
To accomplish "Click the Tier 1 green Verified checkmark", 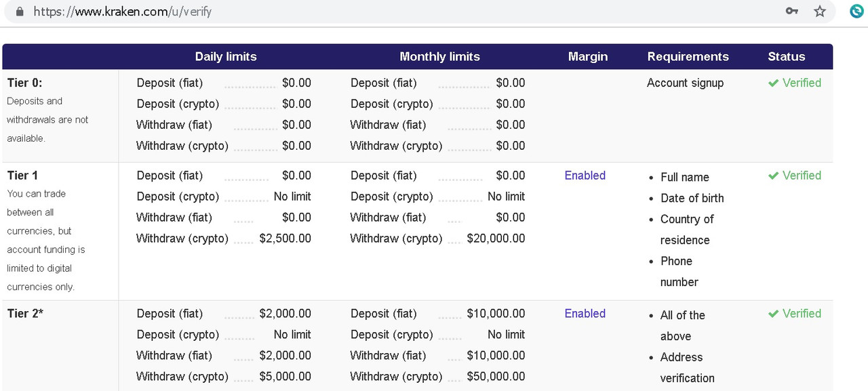I will [x=773, y=176].
